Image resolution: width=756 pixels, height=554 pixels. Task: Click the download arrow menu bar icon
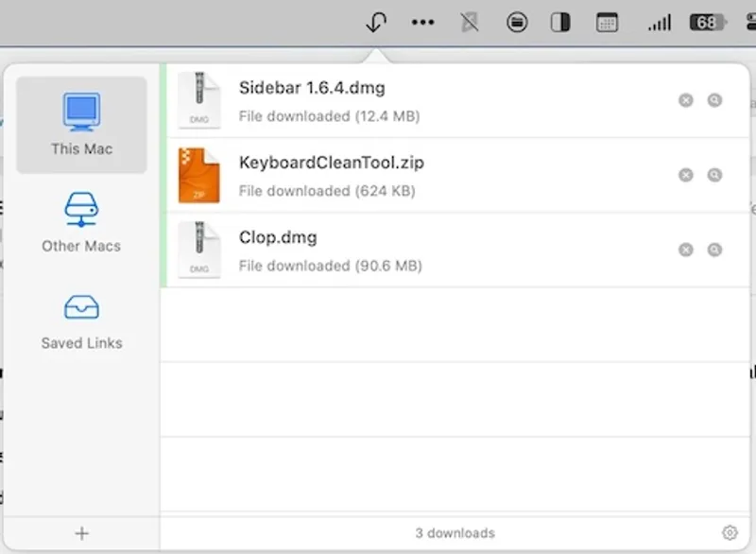(x=376, y=22)
